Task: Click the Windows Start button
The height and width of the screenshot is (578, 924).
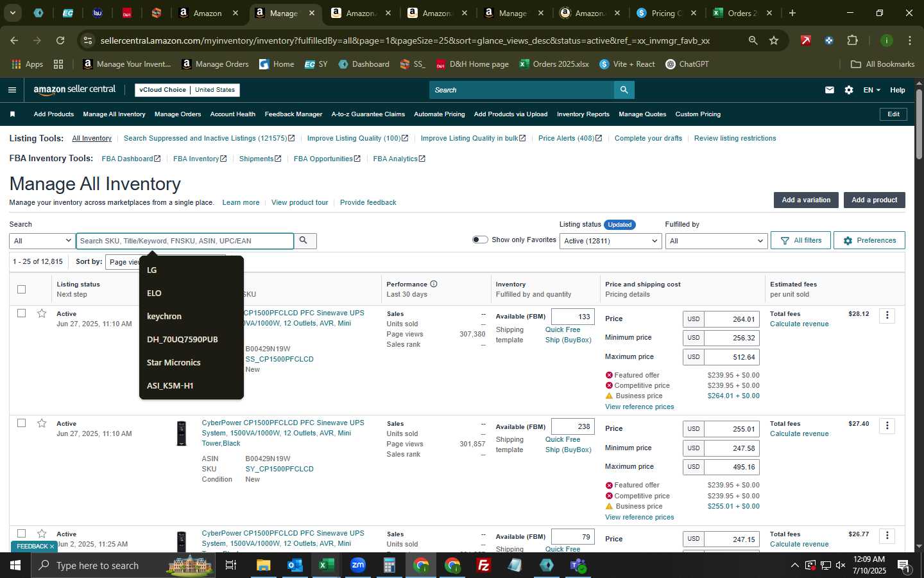Action: (15, 565)
